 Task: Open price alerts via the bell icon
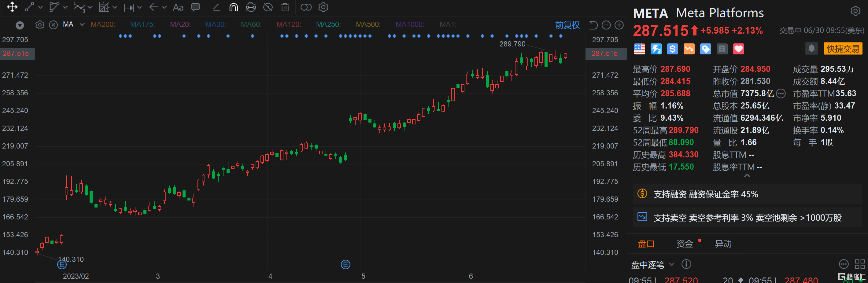point(811,49)
